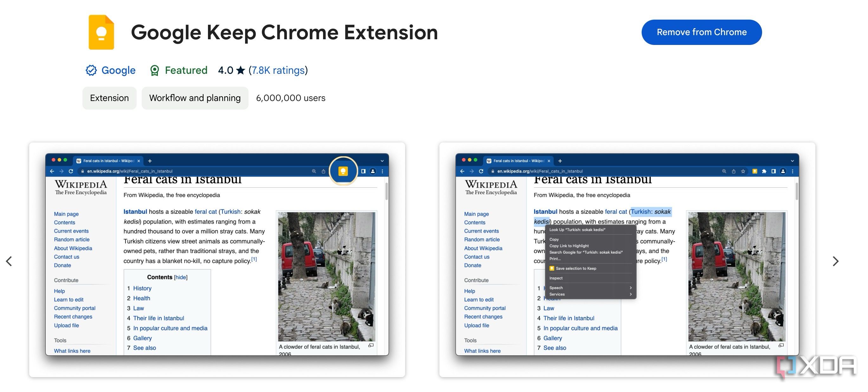
Task: Click page scrollbar in first screenshot
Action: pyautogui.click(x=386, y=191)
